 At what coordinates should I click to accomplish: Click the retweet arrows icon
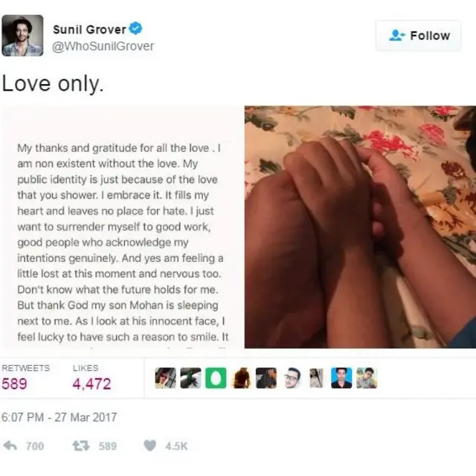click(x=81, y=446)
